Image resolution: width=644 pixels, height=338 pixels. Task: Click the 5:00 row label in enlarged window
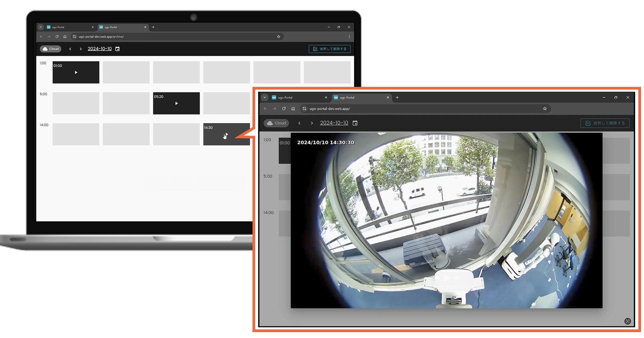268,176
